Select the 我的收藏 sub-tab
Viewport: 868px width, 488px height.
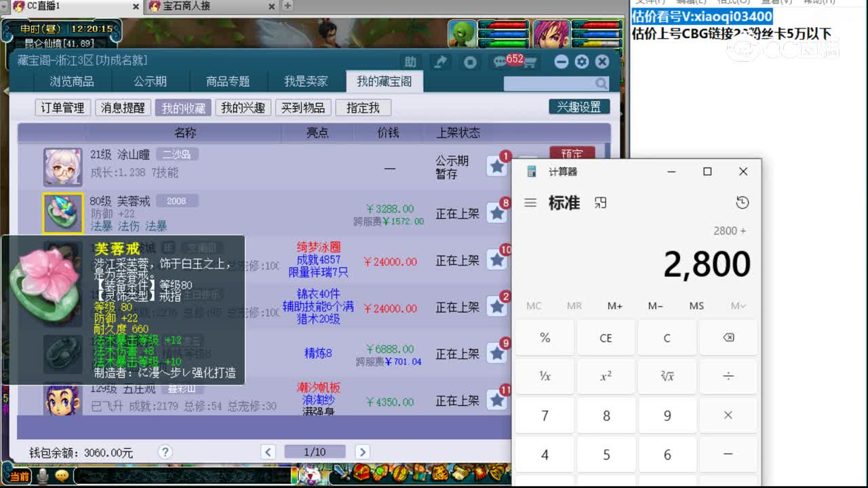pos(183,108)
